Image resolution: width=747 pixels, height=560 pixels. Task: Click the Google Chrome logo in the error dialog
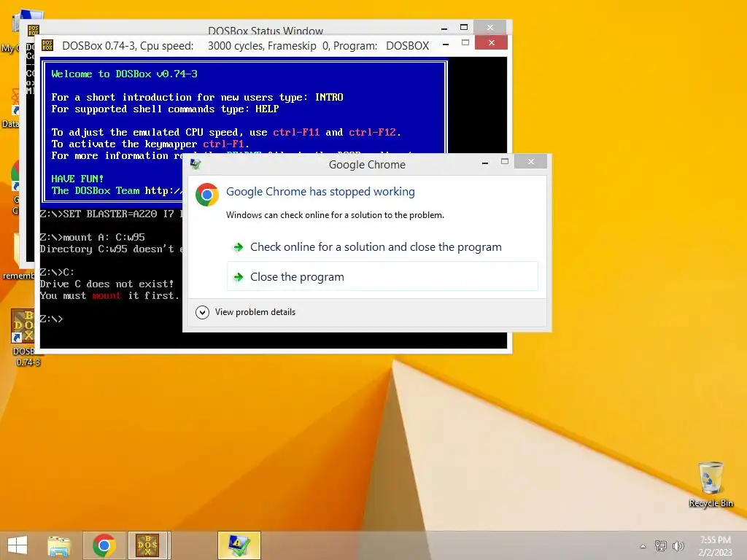coord(207,194)
